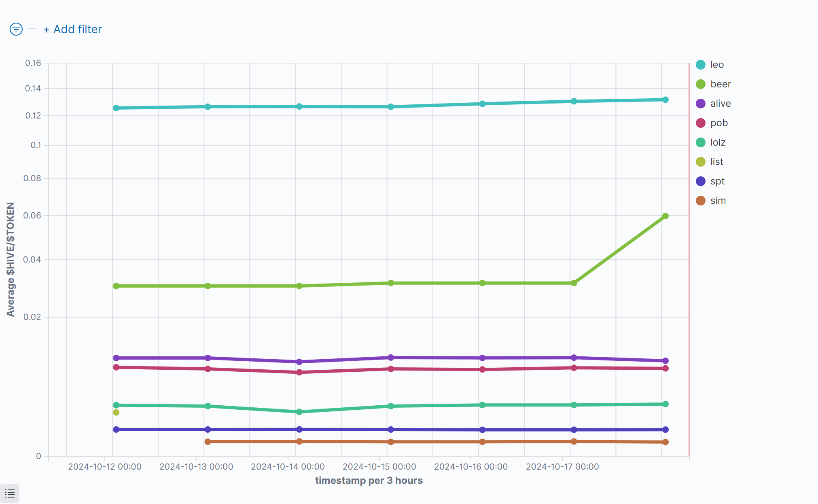Image resolution: width=818 pixels, height=504 pixels.
Task: Click the magenta pob legend color dot
Action: (701, 123)
